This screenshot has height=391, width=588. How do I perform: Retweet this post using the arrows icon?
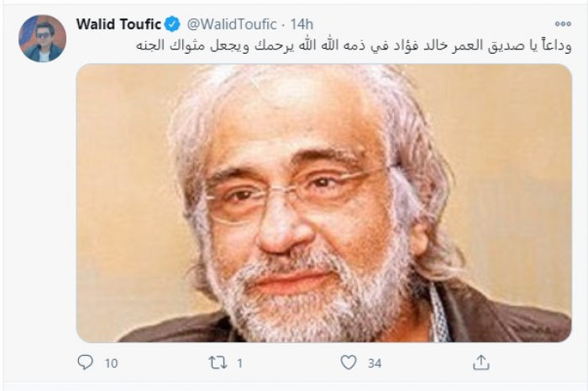coord(218,362)
